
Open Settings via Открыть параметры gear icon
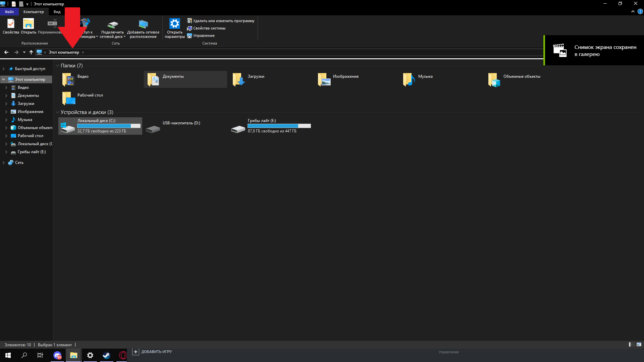[x=174, y=24]
